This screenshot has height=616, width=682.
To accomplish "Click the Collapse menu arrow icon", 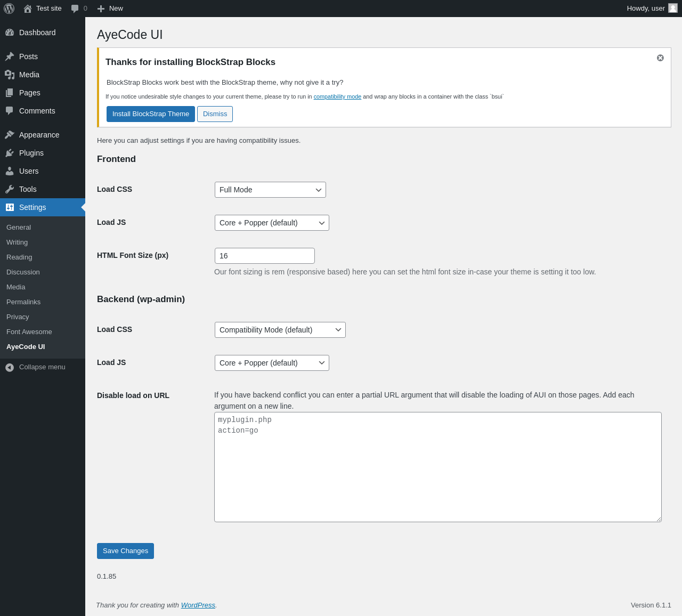I will coord(10,367).
